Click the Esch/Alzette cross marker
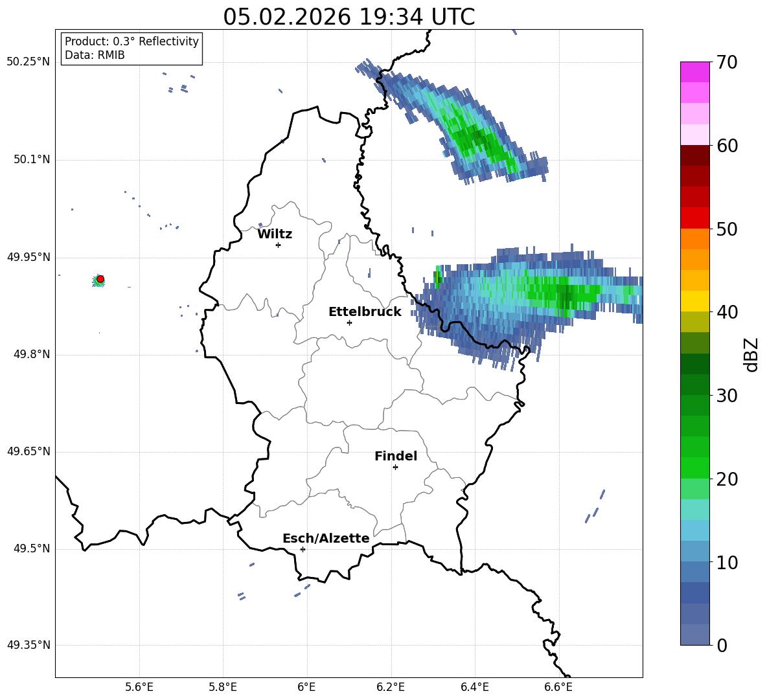Image resolution: width=767 pixels, height=700 pixels. [x=303, y=549]
